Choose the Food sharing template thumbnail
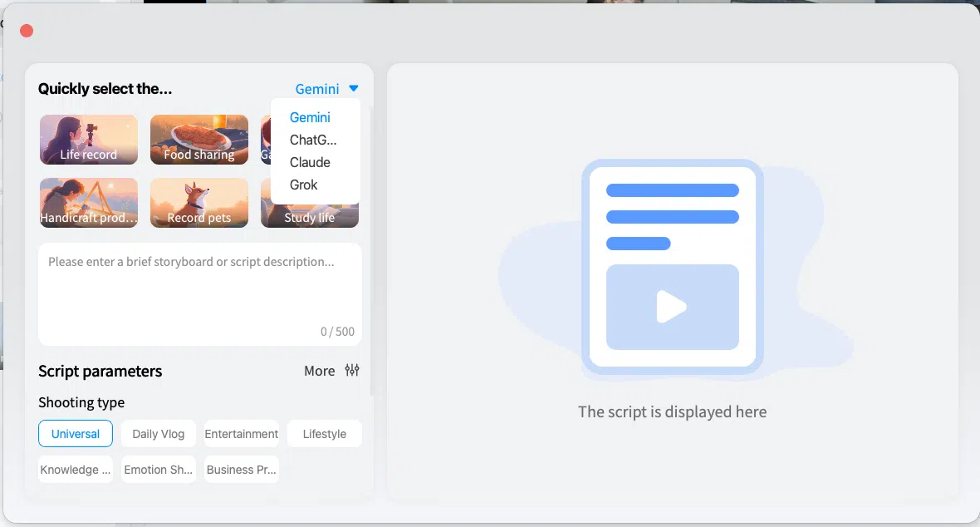Screen dimensions: 980x527 pos(198,140)
